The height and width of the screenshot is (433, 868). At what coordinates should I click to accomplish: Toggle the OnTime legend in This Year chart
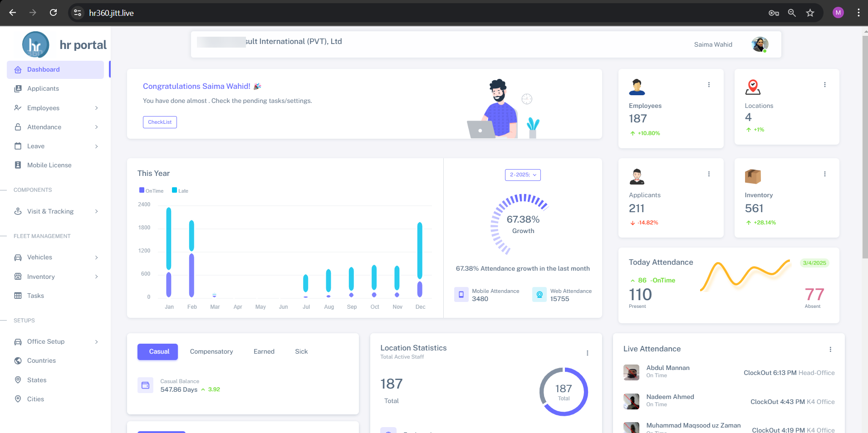tap(151, 190)
